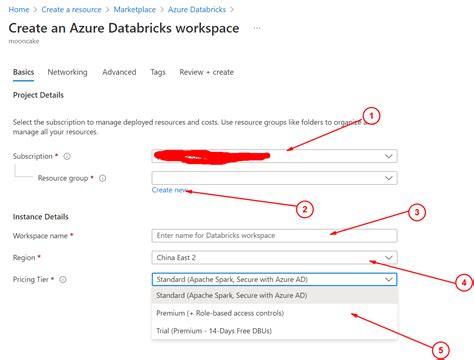Screen dimensions: 474x360
Task: Click the Region field label
Action: point(24,258)
